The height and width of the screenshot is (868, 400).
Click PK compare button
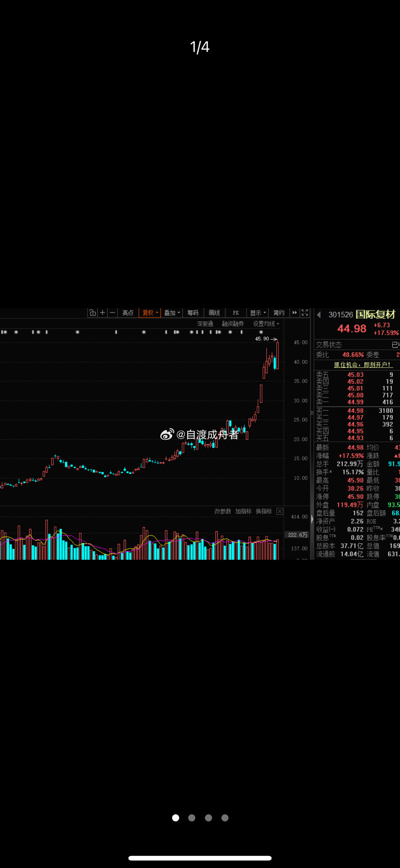[x=236, y=313]
